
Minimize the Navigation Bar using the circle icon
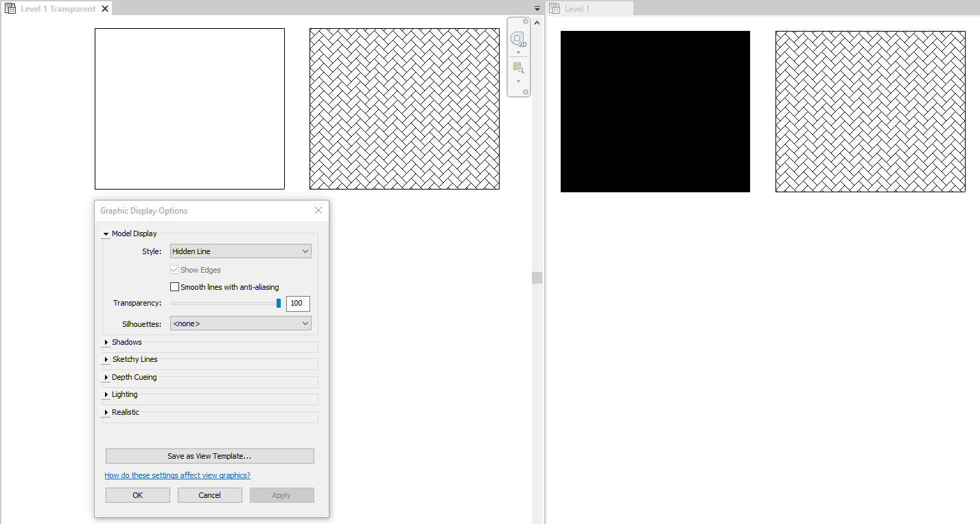(x=525, y=91)
